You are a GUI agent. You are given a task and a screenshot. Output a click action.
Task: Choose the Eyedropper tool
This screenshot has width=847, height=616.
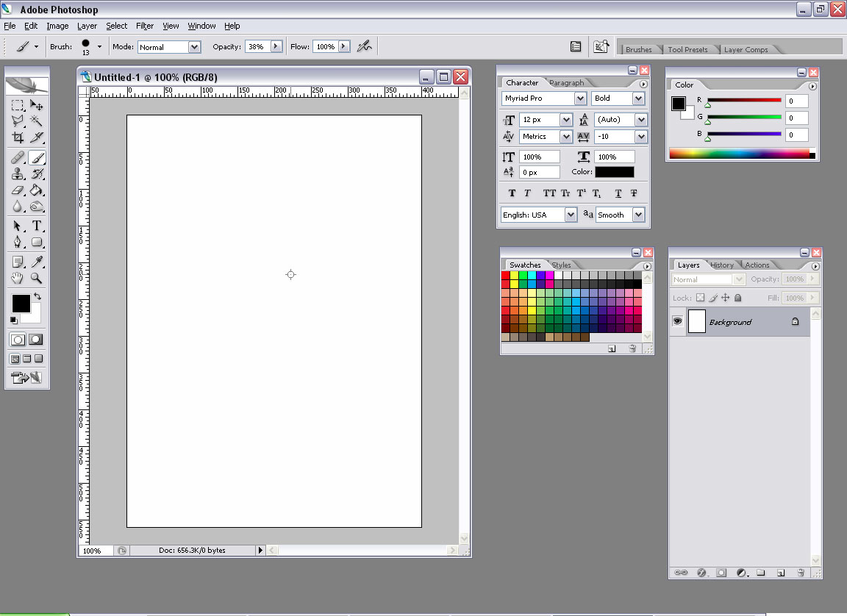[37, 262]
